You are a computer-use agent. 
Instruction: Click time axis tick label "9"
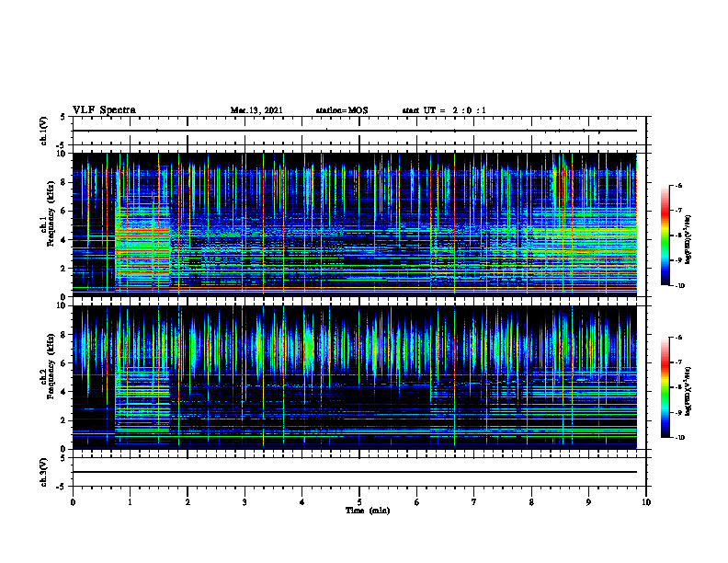tap(588, 502)
